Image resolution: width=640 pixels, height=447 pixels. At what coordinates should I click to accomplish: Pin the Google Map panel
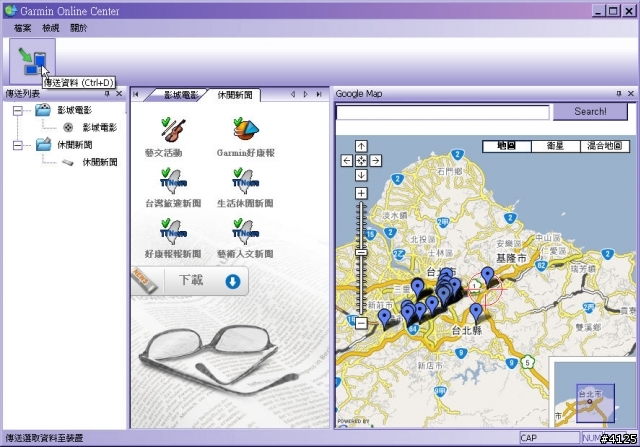click(619, 94)
